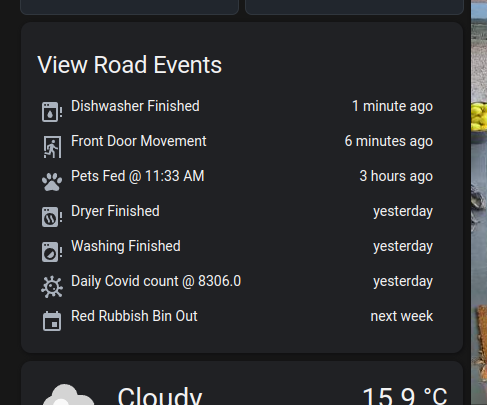This screenshot has width=487, height=405.
Task: Click the virus Covid count icon
Action: click(52, 287)
